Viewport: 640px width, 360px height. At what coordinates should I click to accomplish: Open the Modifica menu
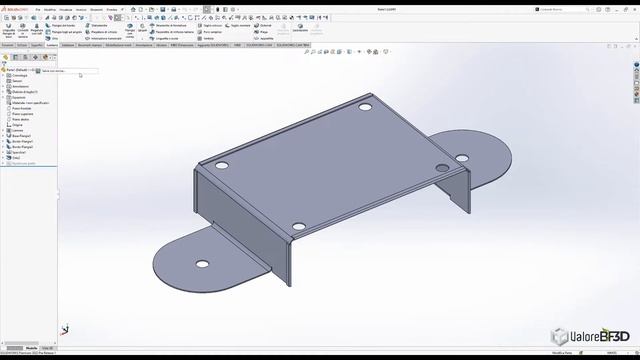(x=50, y=9)
